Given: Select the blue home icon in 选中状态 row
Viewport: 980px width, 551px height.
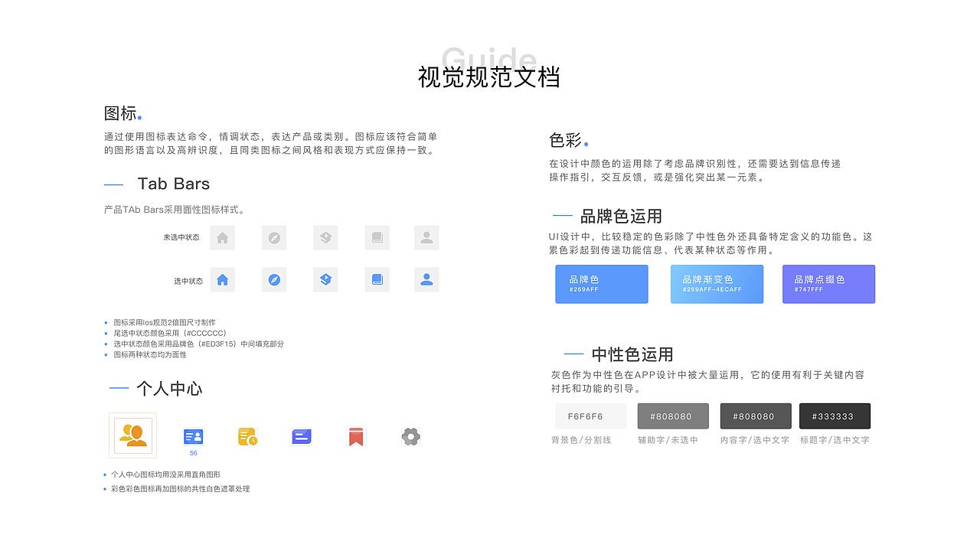Looking at the screenshot, I should 222,279.
